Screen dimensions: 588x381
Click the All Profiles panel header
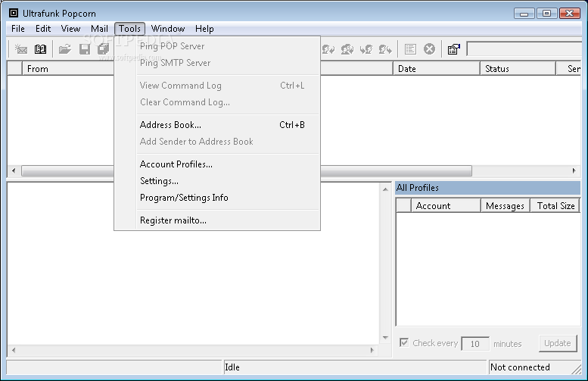tap(487, 188)
